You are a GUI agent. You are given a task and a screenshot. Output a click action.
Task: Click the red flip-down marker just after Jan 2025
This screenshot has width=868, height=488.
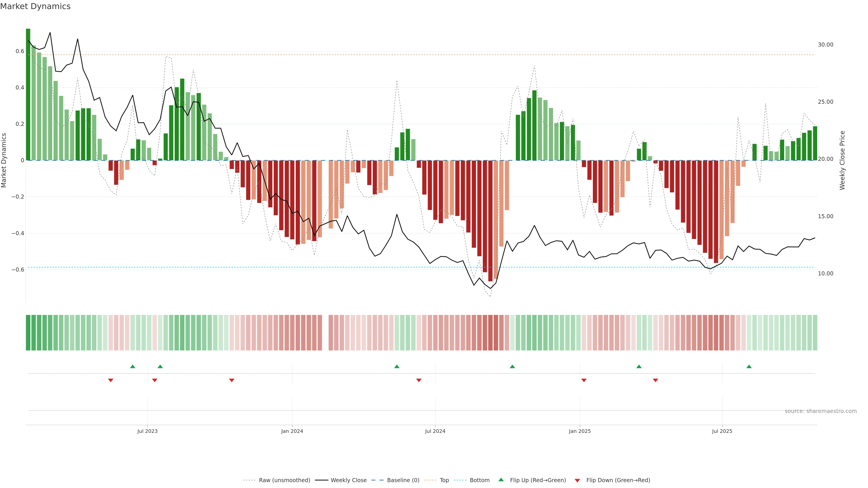tap(584, 380)
